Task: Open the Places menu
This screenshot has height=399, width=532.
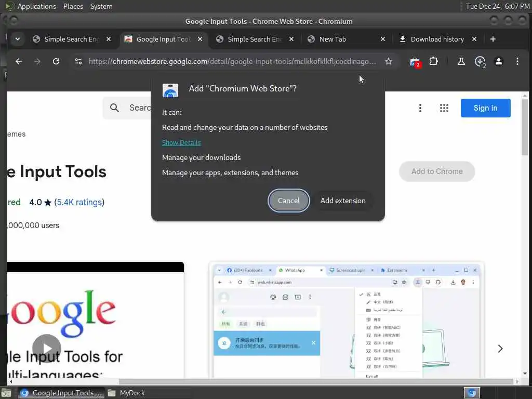Action: tap(73, 6)
